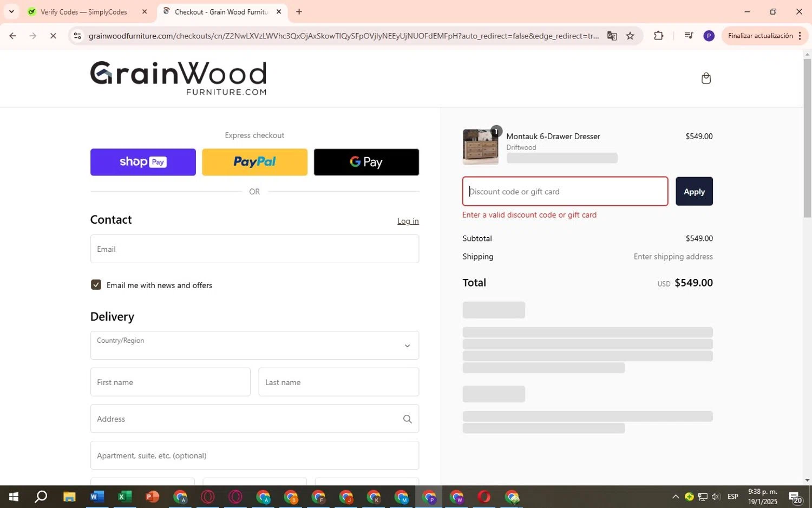Focus the Apartment, suite, etc. field
The width and height of the screenshot is (812, 508).
pyautogui.click(x=254, y=455)
